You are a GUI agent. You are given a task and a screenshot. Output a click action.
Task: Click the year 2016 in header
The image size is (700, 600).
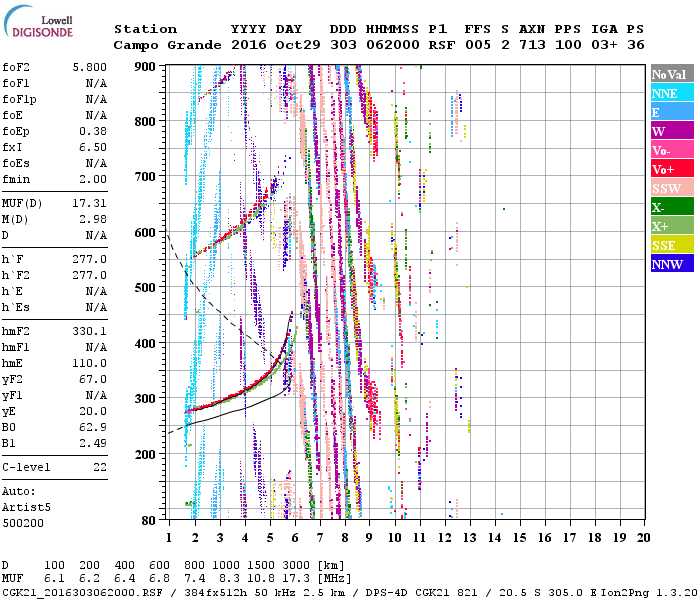point(249,45)
